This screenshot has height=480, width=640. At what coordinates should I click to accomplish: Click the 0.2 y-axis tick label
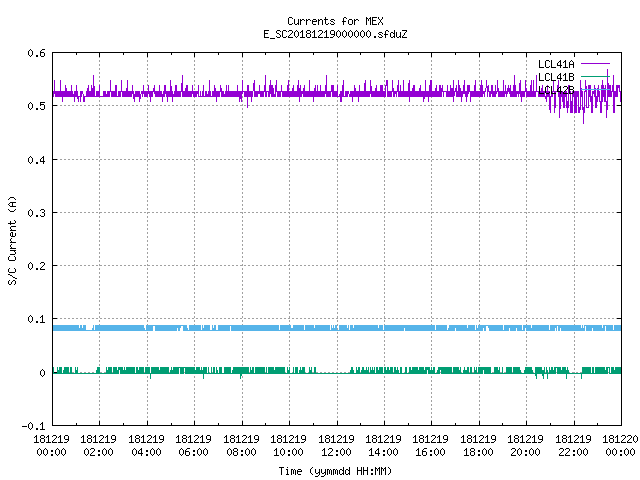tap(36, 266)
